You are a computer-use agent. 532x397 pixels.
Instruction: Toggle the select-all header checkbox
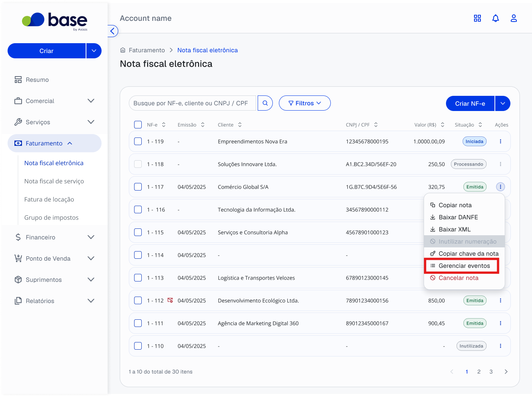[x=138, y=125]
